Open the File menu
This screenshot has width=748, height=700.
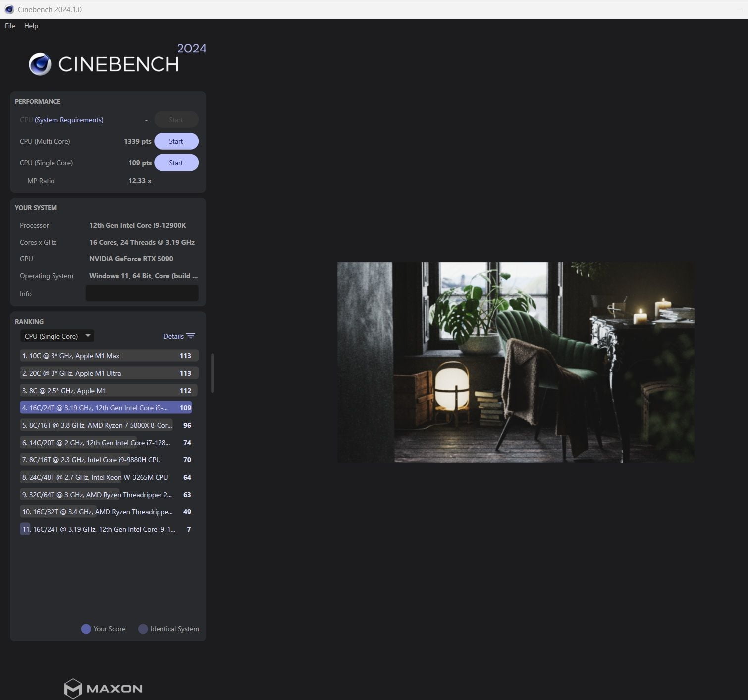tap(10, 26)
